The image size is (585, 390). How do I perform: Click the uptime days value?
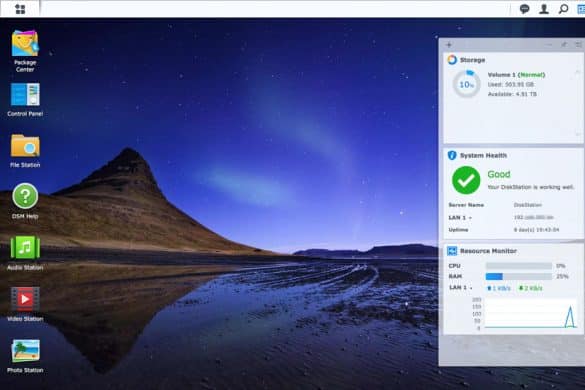536,230
